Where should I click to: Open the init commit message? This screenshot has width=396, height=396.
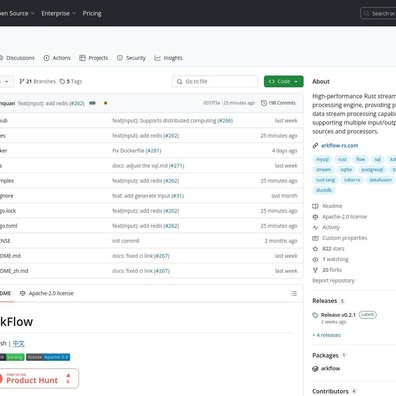pyautogui.click(x=126, y=241)
